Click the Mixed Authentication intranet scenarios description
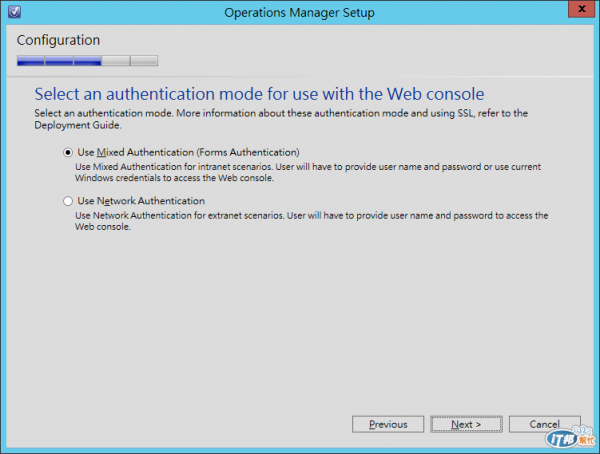600x454 pixels. tap(308, 172)
